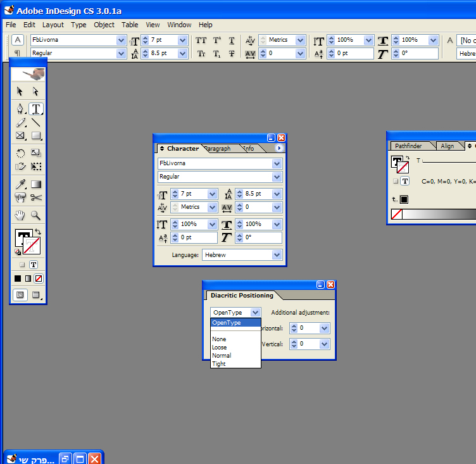The height and width of the screenshot is (464, 476).
Task: Click swap fill and stroke arrow in toolbox
Action: (x=38, y=232)
